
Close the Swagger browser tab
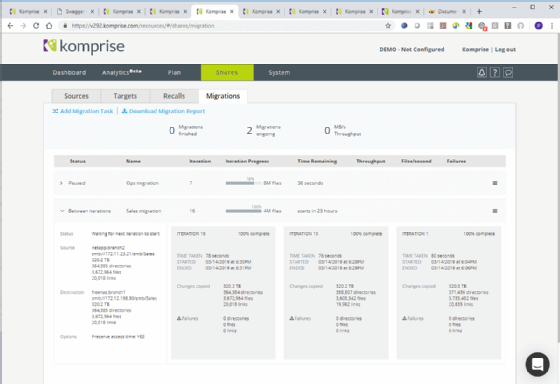(92, 11)
